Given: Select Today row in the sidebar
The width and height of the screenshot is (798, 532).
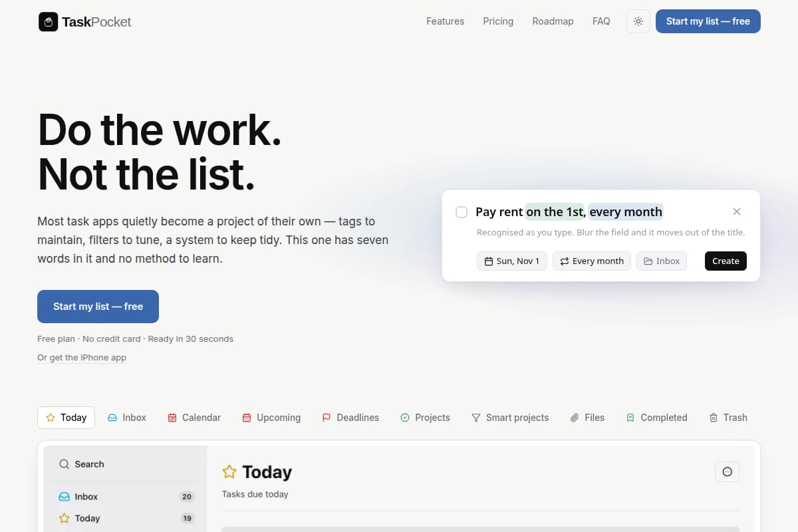Looking at the screenshot, I should 125,518.
